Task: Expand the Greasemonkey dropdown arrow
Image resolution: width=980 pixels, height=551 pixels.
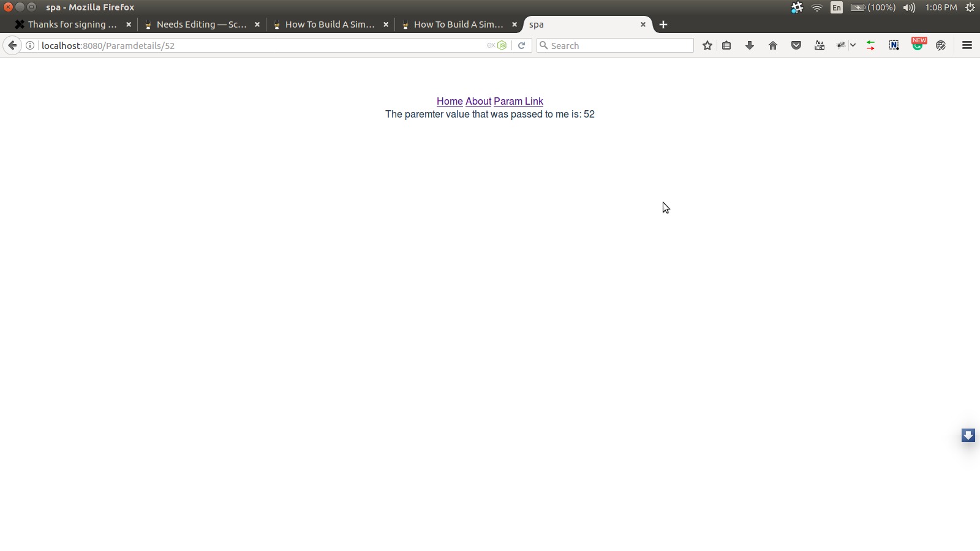Action: [853, 45]
